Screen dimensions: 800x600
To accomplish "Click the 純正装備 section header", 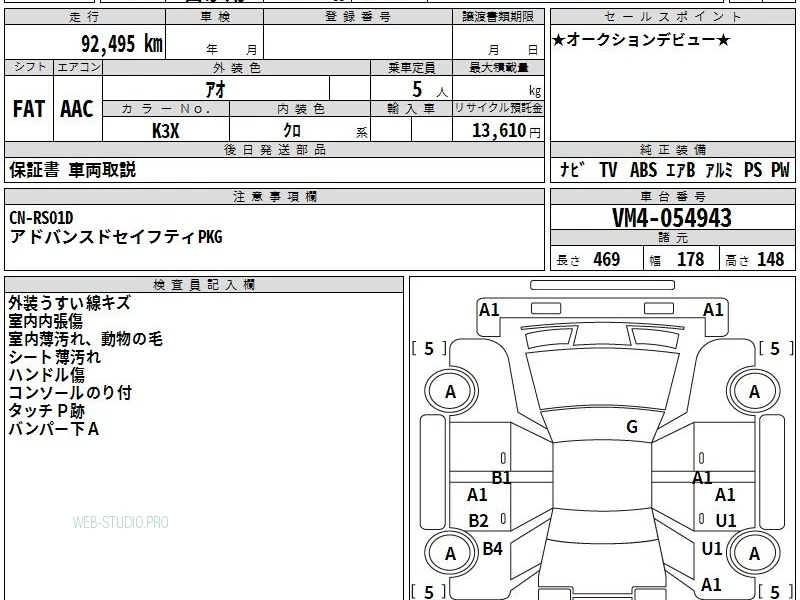I will (x=672, y=149).
